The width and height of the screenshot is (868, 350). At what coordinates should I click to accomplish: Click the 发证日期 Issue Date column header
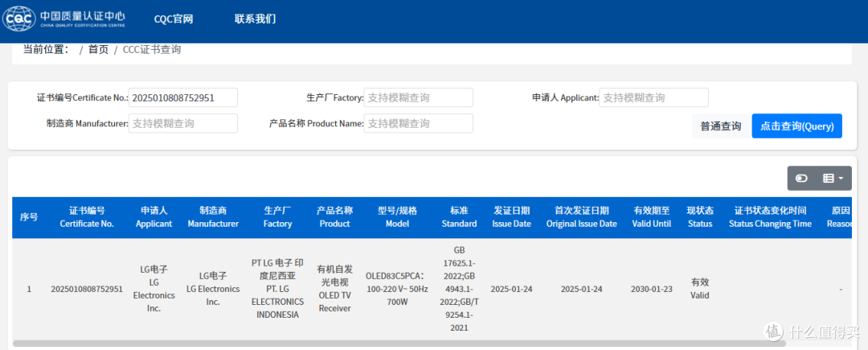pos(511,217)
